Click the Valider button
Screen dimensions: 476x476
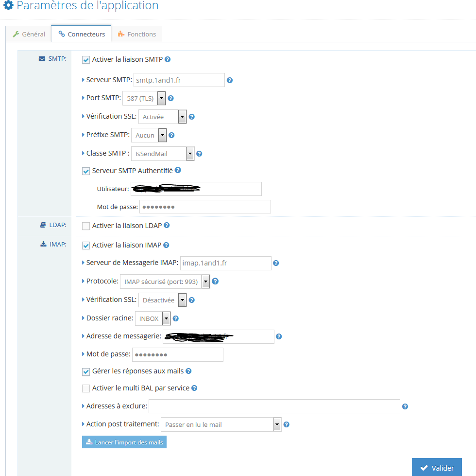coord(437,468)
